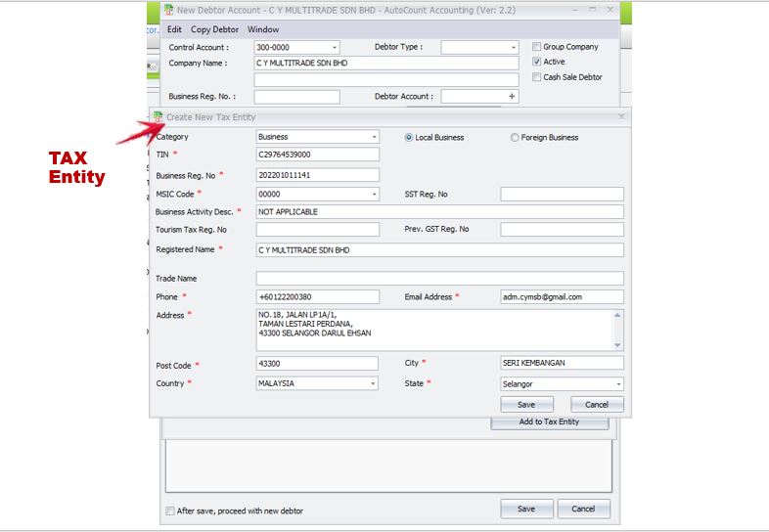Uncheck the Active checkbox
769x532 pixels.
point(536,62)
